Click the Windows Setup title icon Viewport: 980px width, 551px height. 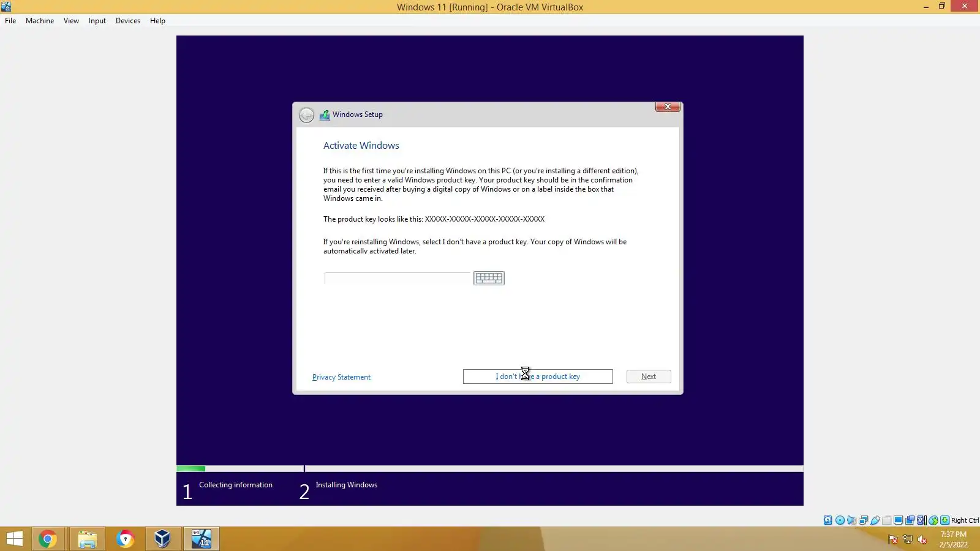pos(325,114)
